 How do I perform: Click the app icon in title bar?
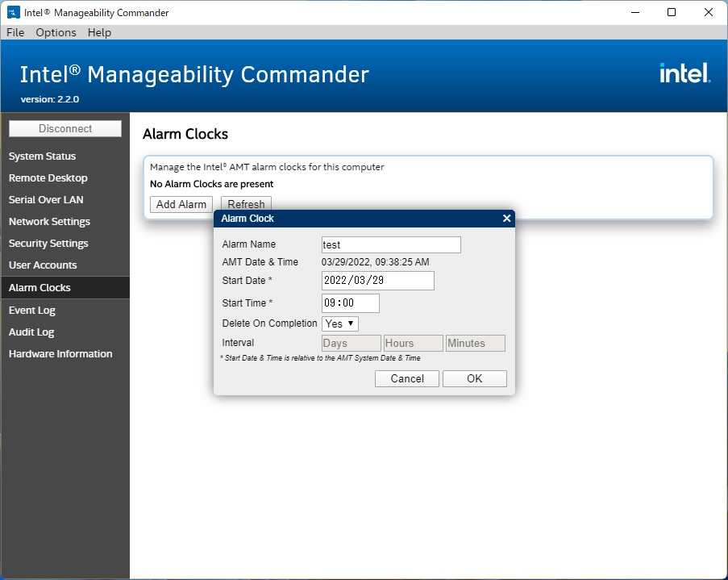(x=14, y=13)
